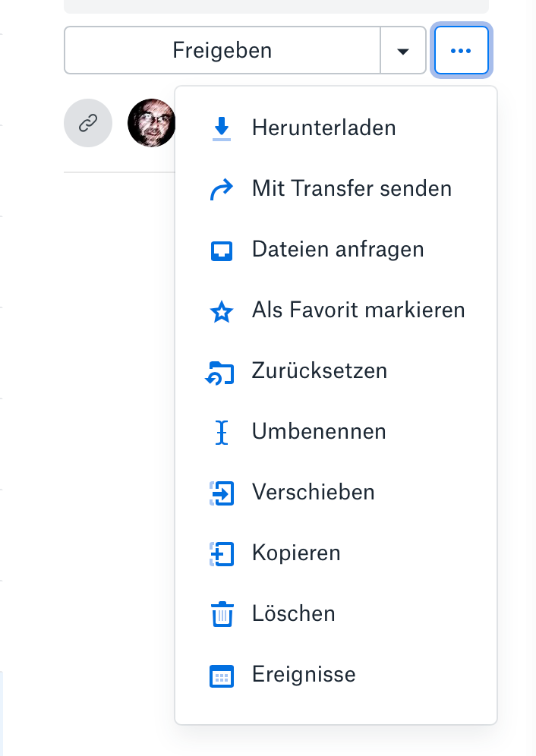This screenshot has height=756, width=536.
Task: Expand the Freigeben dropdown arrow
Action: tap(403, 51)
